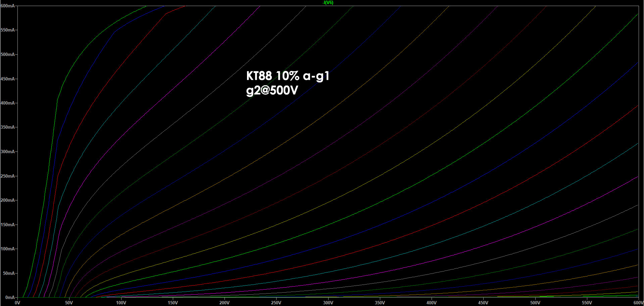644x306 pixels.
Task: Click the 0V horizontal axis label
Action: click(17, 303)
